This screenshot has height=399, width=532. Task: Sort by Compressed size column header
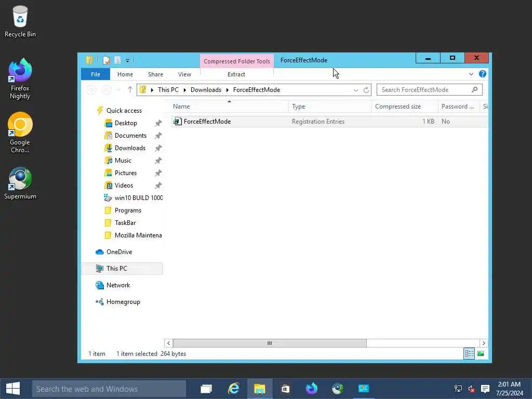point(405,107)
